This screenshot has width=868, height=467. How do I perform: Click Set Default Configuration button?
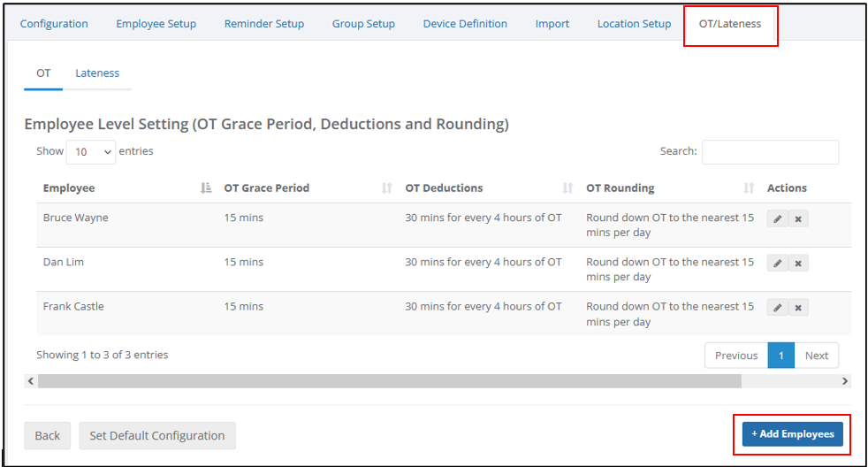coord(157,436)
